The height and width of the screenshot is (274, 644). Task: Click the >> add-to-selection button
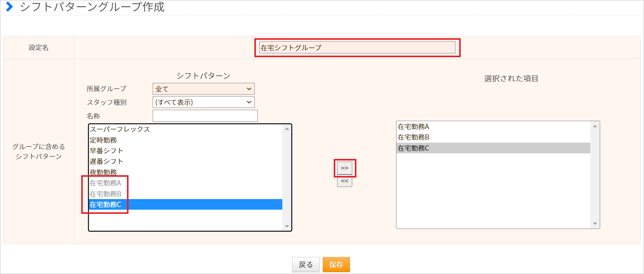(344, 168)
